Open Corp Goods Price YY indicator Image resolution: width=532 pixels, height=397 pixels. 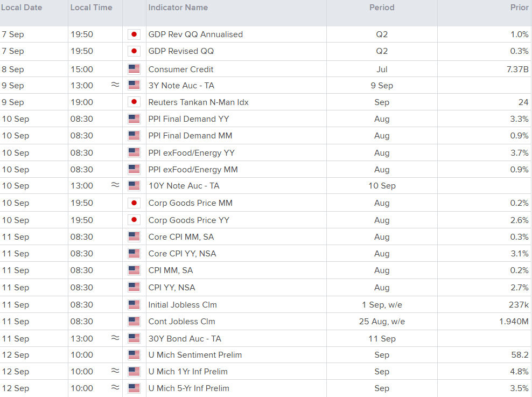pyautogui.click(x=189, y=220)
